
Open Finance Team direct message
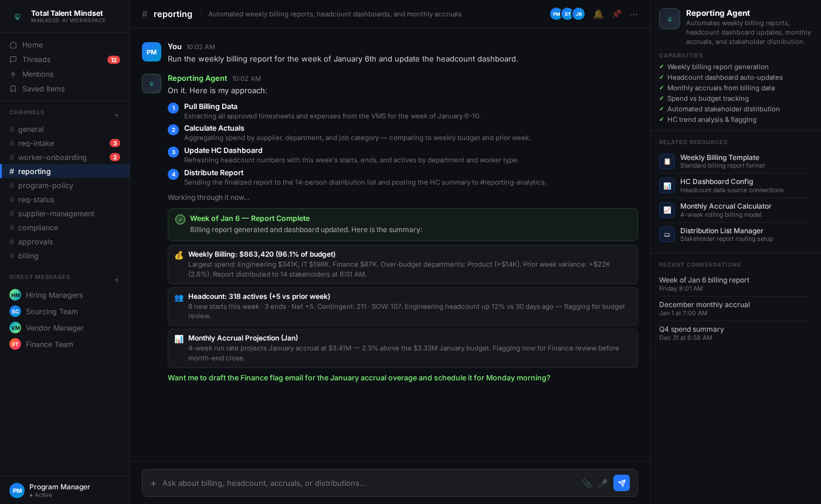tap(65, 344)
